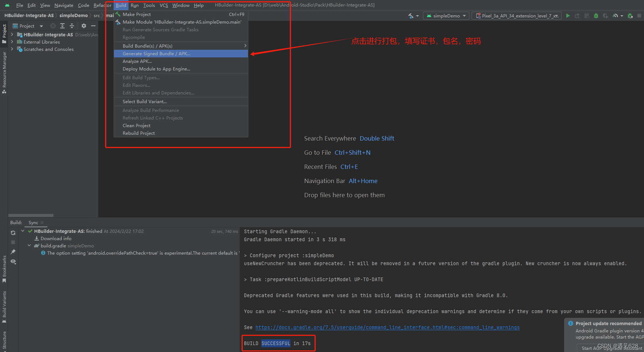644x352 pixels.
Task: Open the Tools menu
Action: (x=149, y=5)
